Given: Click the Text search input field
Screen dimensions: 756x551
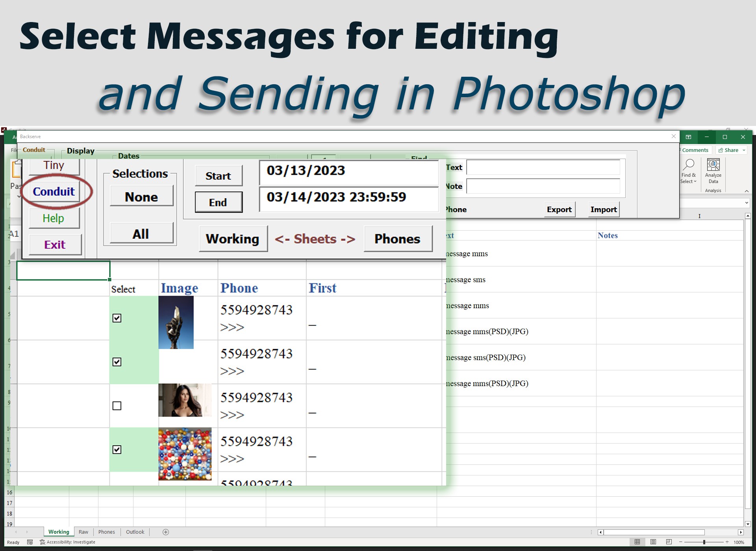Looking at the screenshot, I should [x=543, y=167].
